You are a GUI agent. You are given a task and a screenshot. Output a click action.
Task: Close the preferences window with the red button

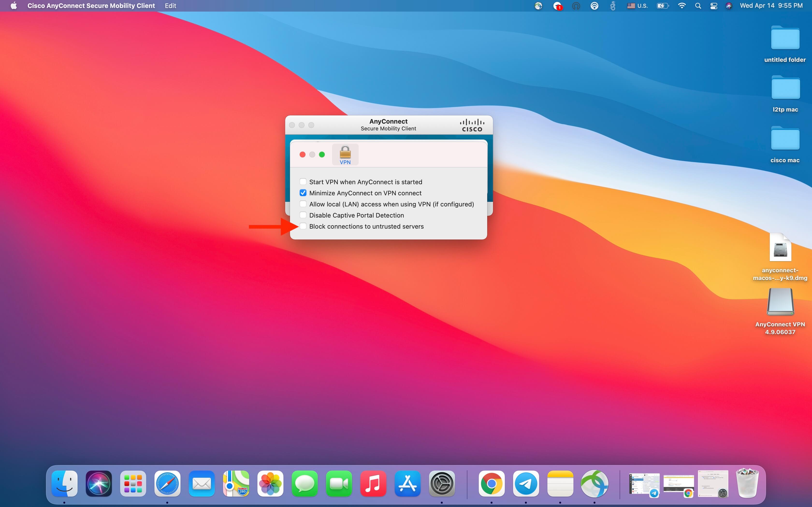(x=302, y=154)
